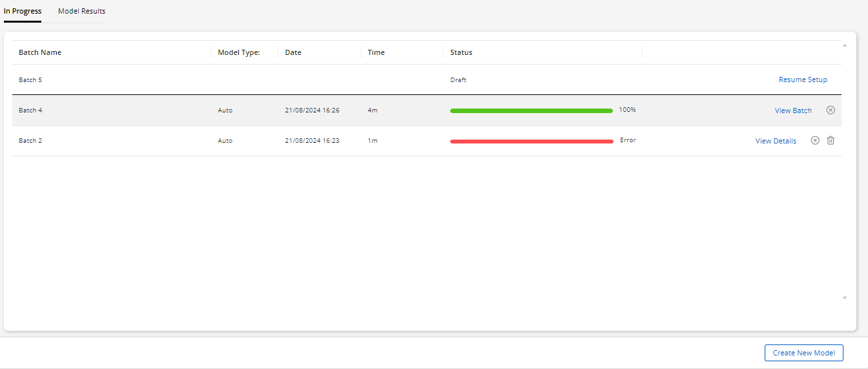Click the Date column header

(293, 52)
